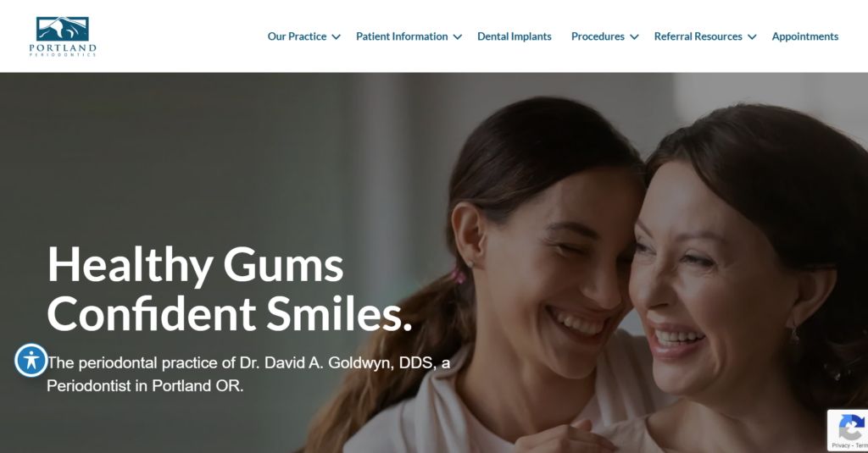Viewport: 868px width, 453px height.
Task: Click the PORTLAND wordmark text under logo
Action: 63,48
